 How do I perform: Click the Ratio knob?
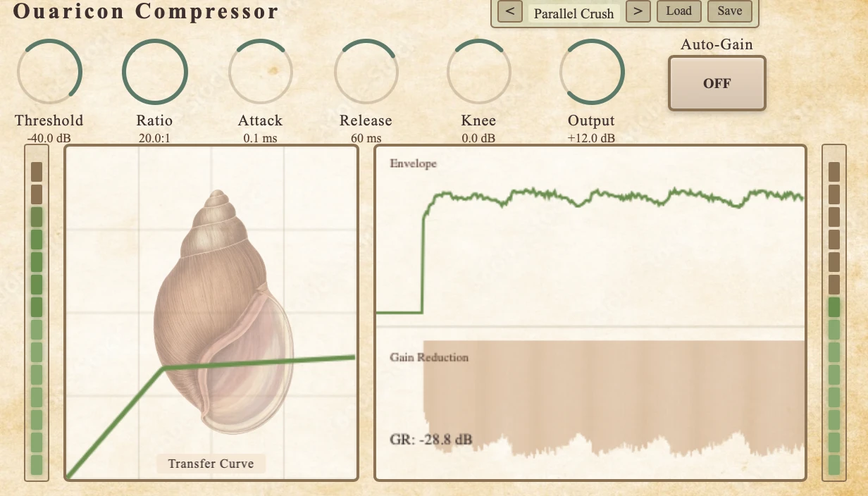[x=154, y=72]
